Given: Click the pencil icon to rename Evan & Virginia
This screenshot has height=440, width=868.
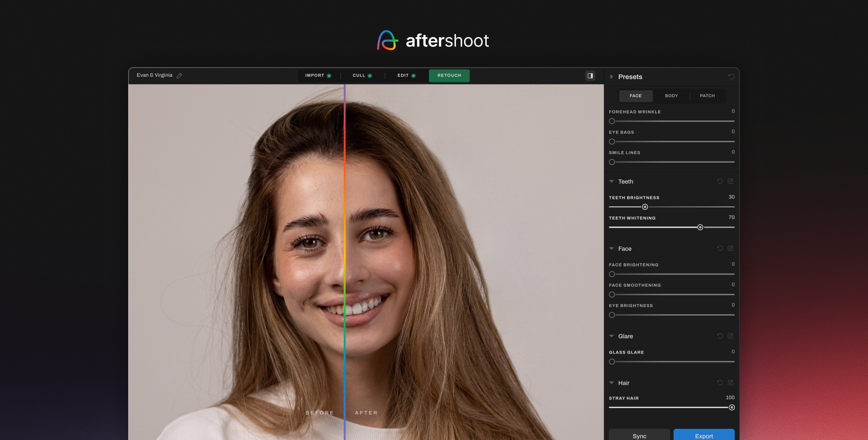Looking at the screenshot, I should [179, 76].
